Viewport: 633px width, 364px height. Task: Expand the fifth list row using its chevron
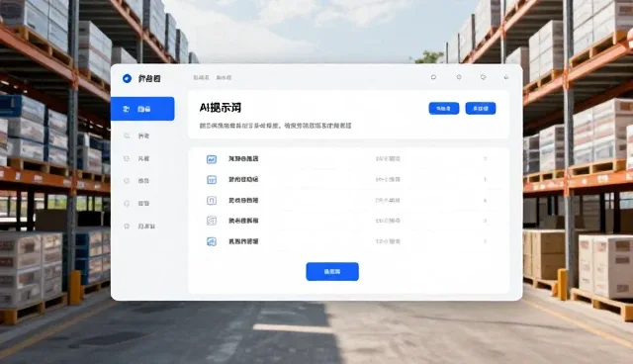pyautogui.click(x=486, y=241)
